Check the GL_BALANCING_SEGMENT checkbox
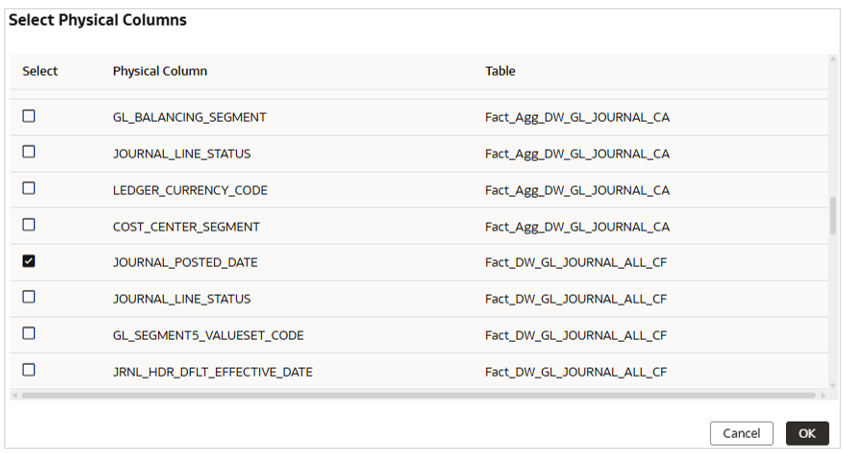Screen dimensions: 843x453 [29, 116]
